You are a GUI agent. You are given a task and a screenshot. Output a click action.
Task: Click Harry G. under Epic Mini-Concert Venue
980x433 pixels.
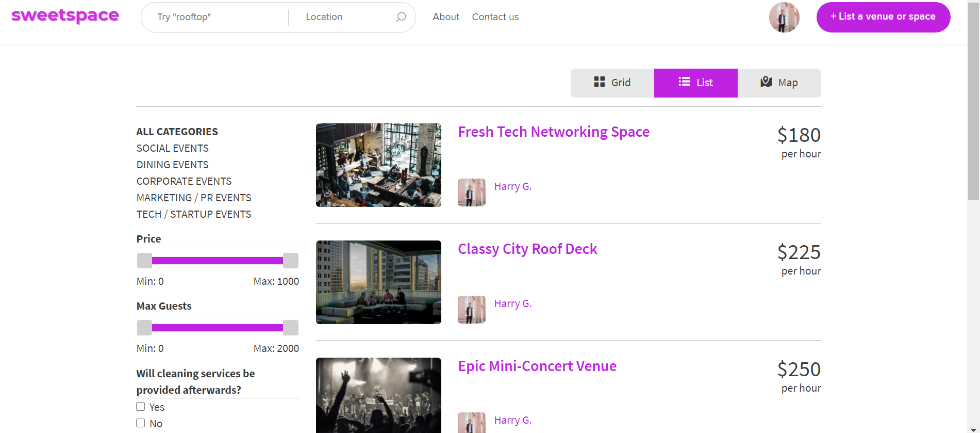click(513, 420)
